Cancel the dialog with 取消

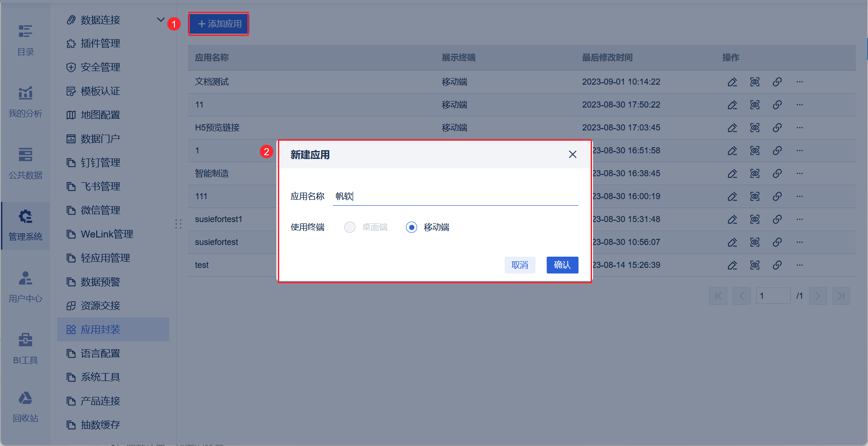pos(520,265)
